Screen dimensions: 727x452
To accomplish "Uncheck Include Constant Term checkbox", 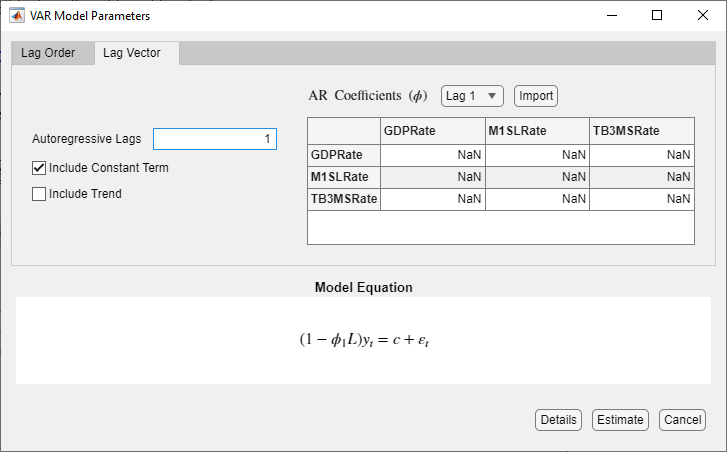I will coord(40,168).
